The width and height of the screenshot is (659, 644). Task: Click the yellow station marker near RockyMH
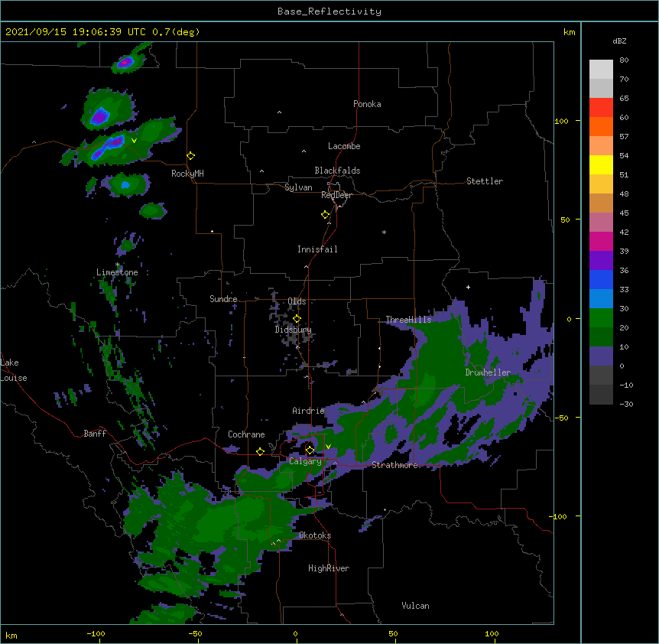point(191,156)
